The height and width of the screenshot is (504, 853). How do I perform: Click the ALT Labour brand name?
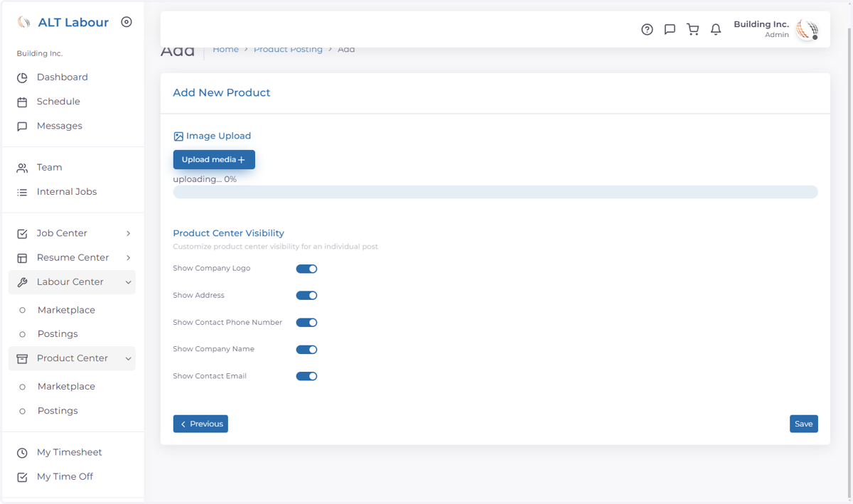click(73, 22)
